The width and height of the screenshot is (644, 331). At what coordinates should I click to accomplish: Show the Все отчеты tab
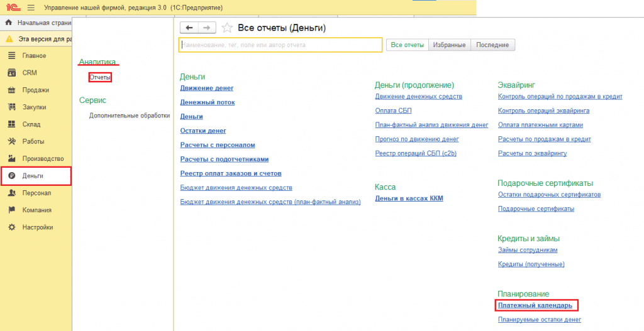408,45
